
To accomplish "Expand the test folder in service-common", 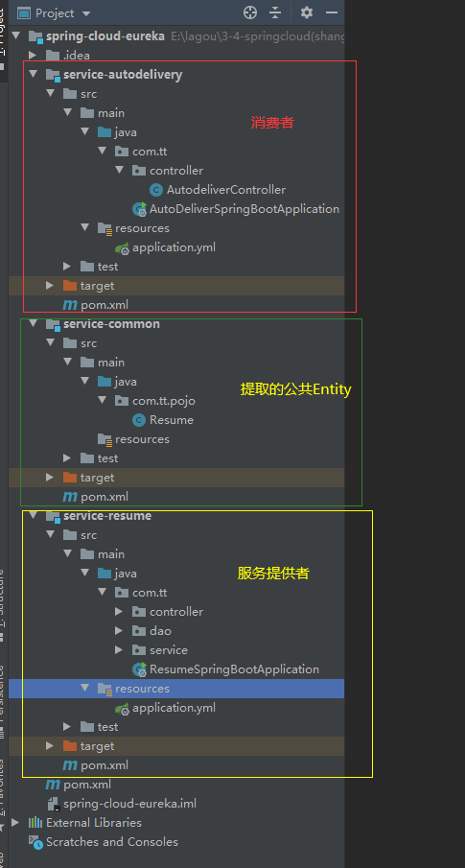I will pos(67,458).
